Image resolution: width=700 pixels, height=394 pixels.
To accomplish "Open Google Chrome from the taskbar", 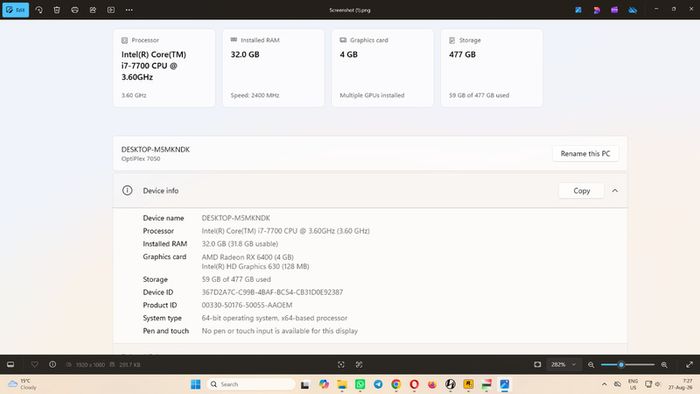I will 396,384.
